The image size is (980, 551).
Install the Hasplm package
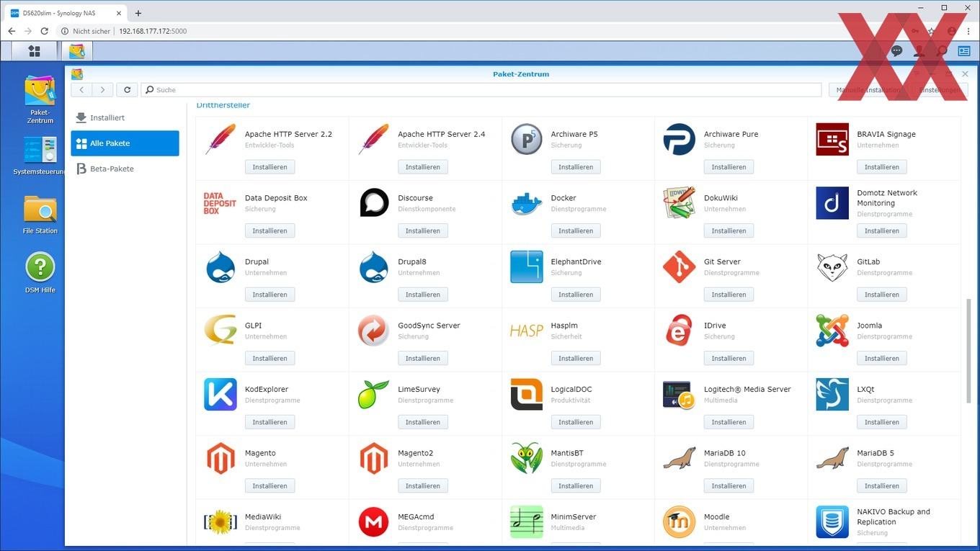pyautogui.click(x=576, y=359)
